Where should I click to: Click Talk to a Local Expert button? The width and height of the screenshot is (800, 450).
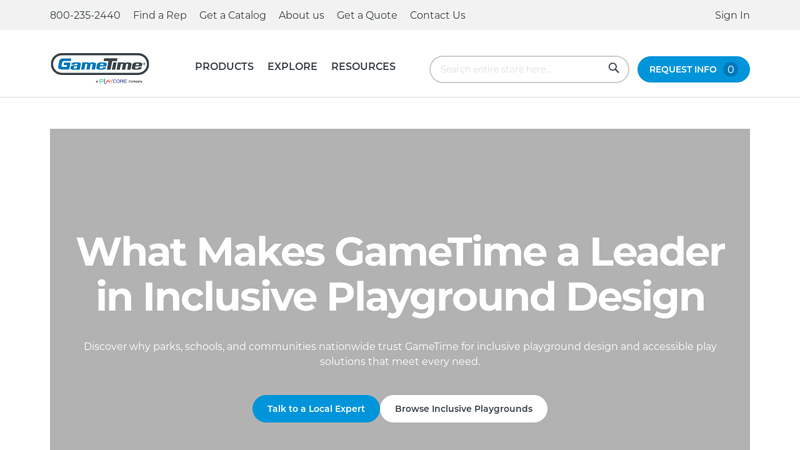[x=316, y=409]
